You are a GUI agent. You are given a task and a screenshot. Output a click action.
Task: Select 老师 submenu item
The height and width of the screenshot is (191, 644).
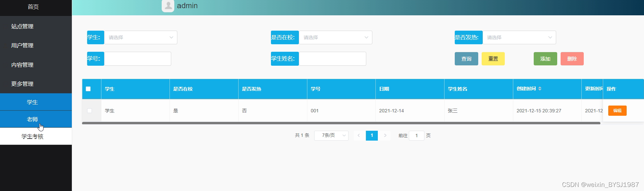36,119
